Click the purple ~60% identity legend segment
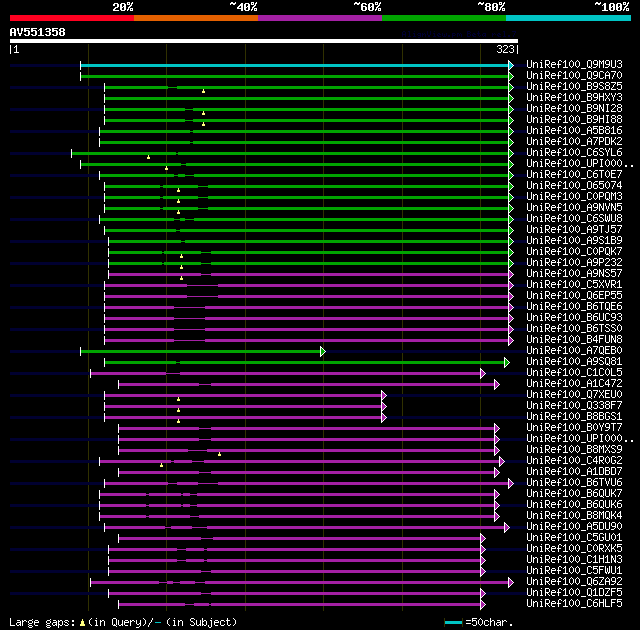640x630 pixels. [x=320, y=18]
